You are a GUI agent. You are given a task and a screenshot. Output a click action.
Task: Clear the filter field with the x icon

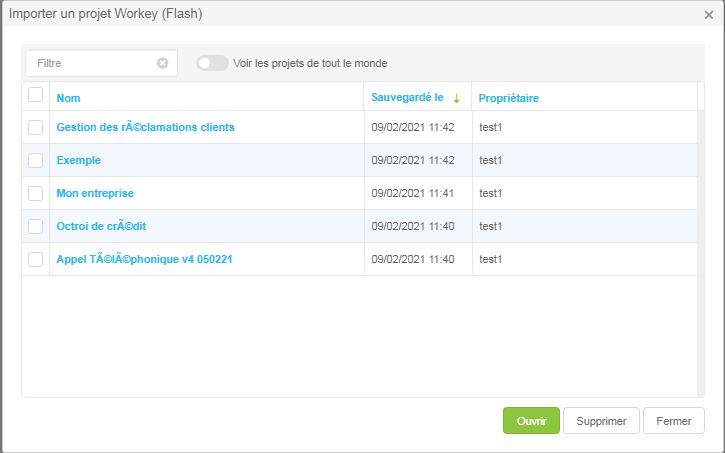(x=162, y=63)
